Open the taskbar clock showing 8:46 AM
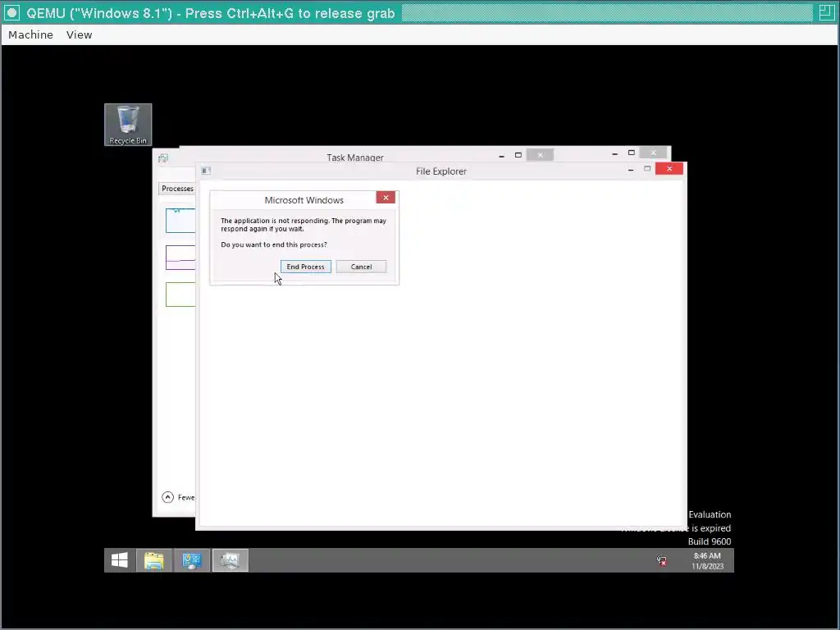The height and width of the screenshot is (630, 840). pyautogui.click(x=707, y=561)
